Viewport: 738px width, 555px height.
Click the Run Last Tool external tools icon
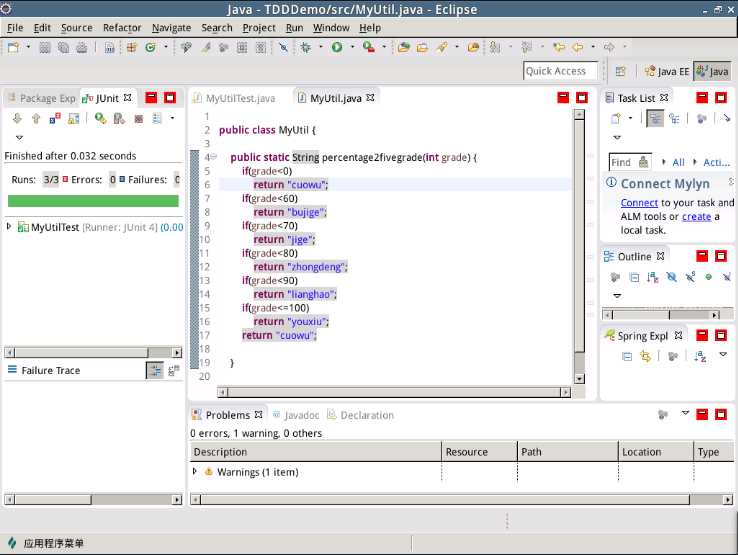(369, 47)
